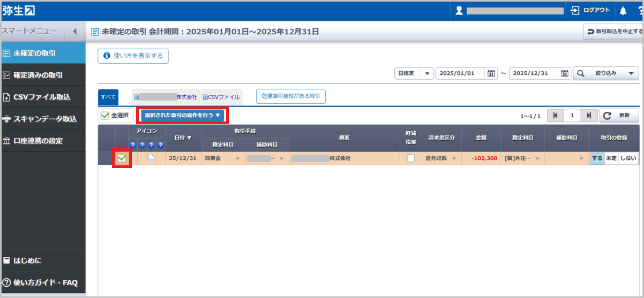The height and width of the screenshot is (298, 644).
Task: Click the 摘要 column header
Action: tap(345, 138)
